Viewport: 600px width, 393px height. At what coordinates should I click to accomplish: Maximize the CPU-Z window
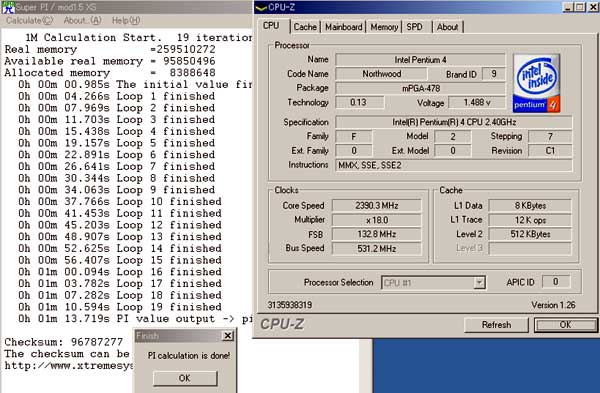(580, 7)
